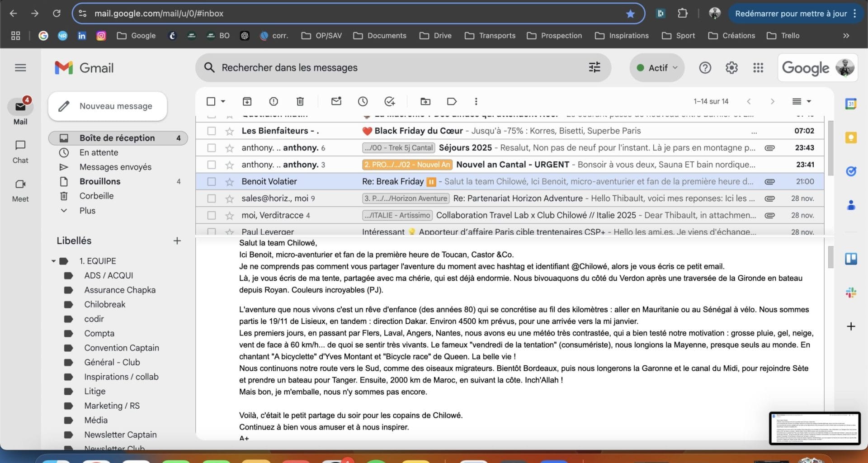The image size is (868, 463).
Task: Focus the Rechercher dans les messages field
Action: [402, 68]
